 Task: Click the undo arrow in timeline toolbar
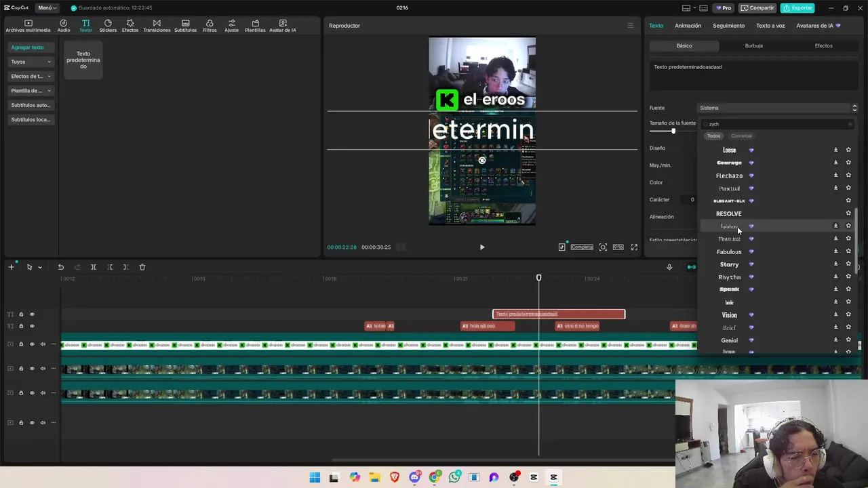pyautogui.click(x=60, y=267)
